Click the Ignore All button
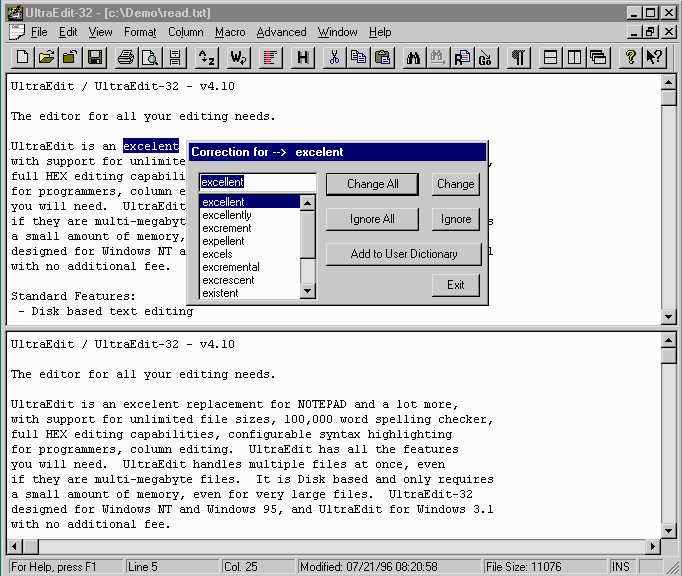682x576 pixels. pos(372,219)
